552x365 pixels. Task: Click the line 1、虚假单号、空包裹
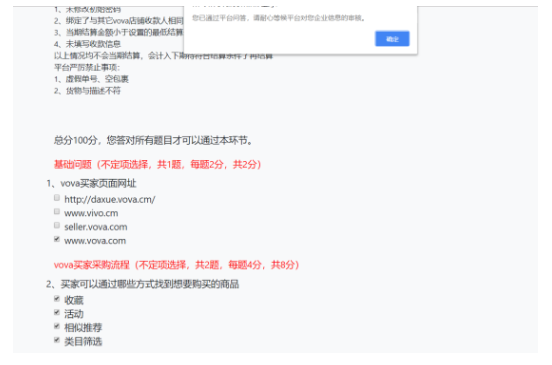pyautogui.click(x=91, y=79)
